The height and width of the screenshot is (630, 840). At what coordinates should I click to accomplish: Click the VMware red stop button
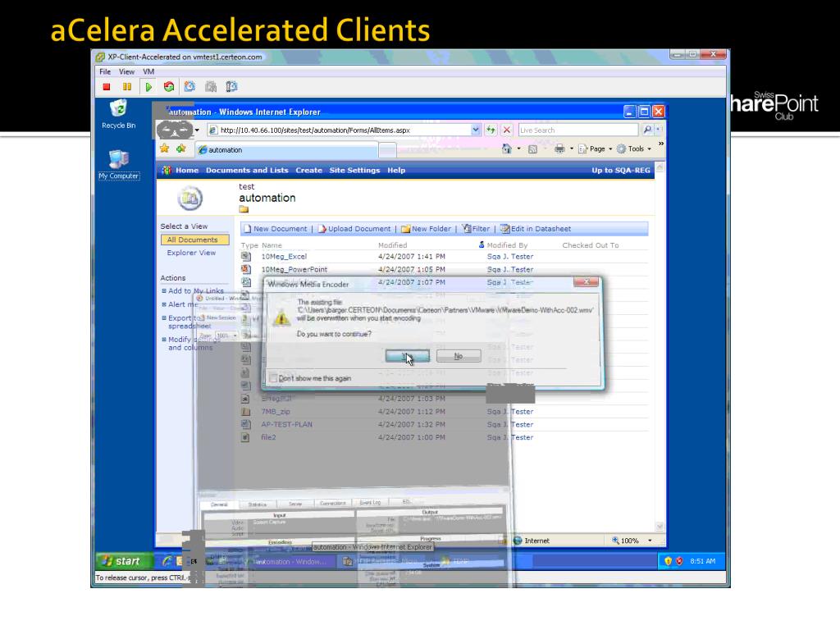pyautogui.click(x=106, y=87)
